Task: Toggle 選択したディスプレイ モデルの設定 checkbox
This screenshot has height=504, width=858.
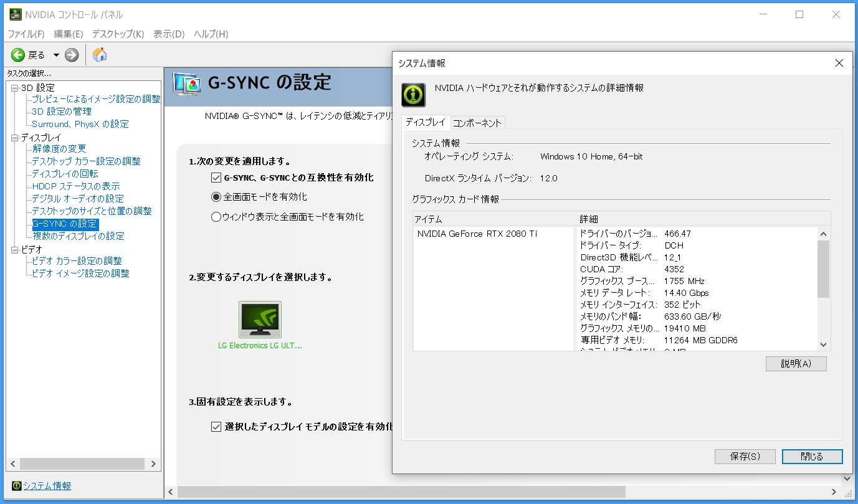Action: click(216, 427)
